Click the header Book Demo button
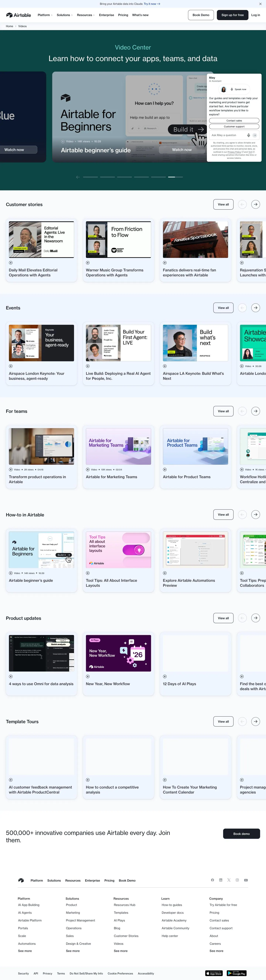This screenshot has width=266, height=980. click(201, 15)
